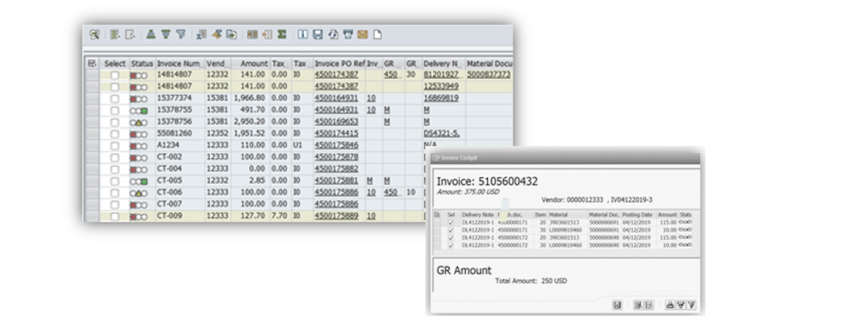Click the select-all icon in Invoice Cockpit popup
The width and height of the screenshot is (868, 336).
tap(638, 304)
